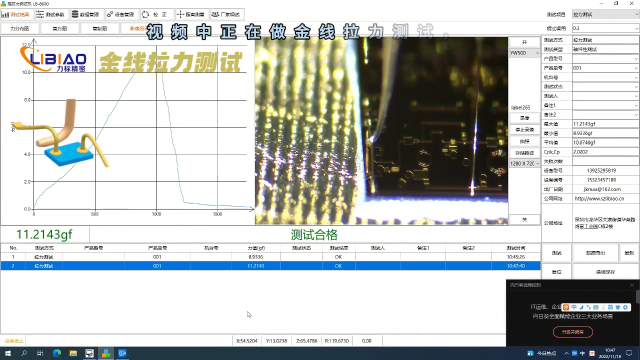
Task: Click the storage path button above resolution dropdown
Action: pos(524,153)
